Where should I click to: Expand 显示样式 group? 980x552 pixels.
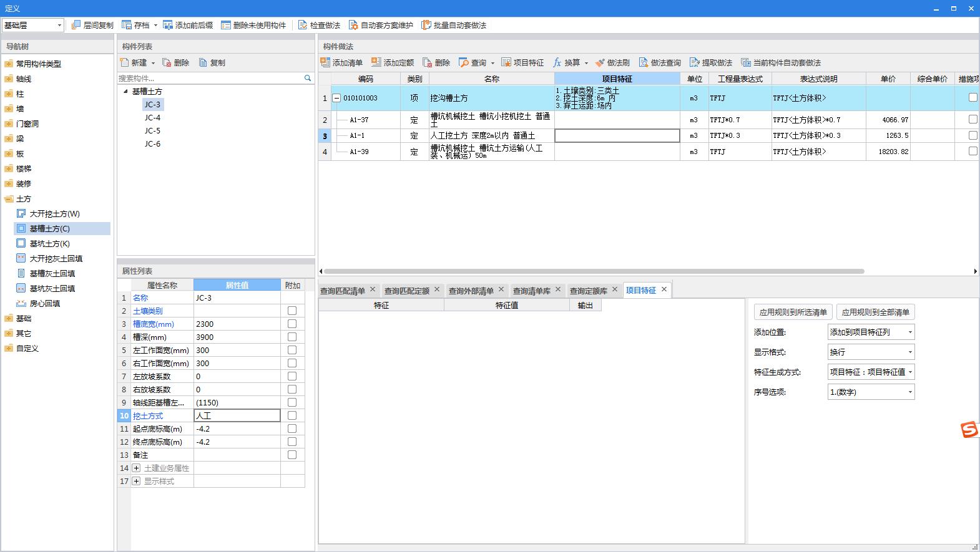pyautogui.click(x=136, y=481)
